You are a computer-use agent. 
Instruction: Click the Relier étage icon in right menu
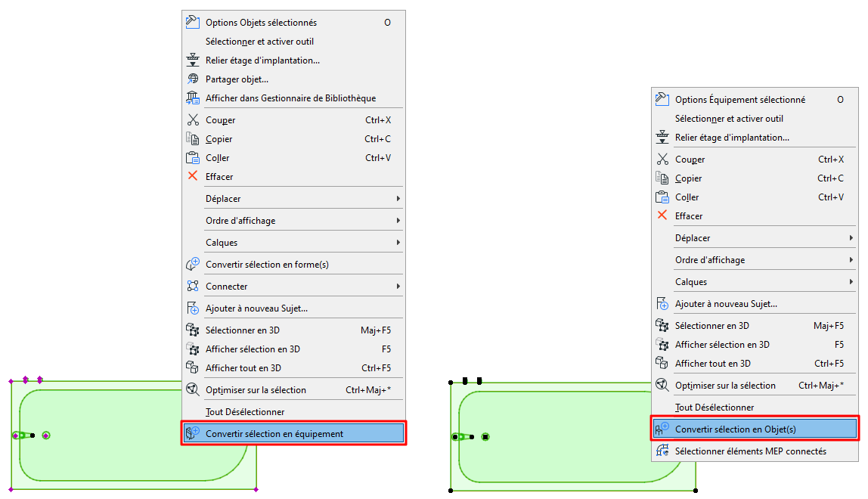pyautogui.click(x=662, y=137)
